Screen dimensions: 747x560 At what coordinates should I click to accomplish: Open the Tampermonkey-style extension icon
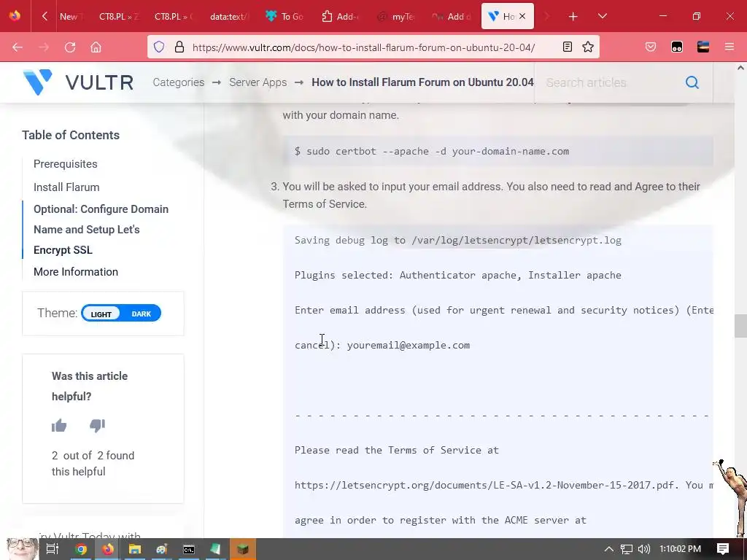point(677,47)
